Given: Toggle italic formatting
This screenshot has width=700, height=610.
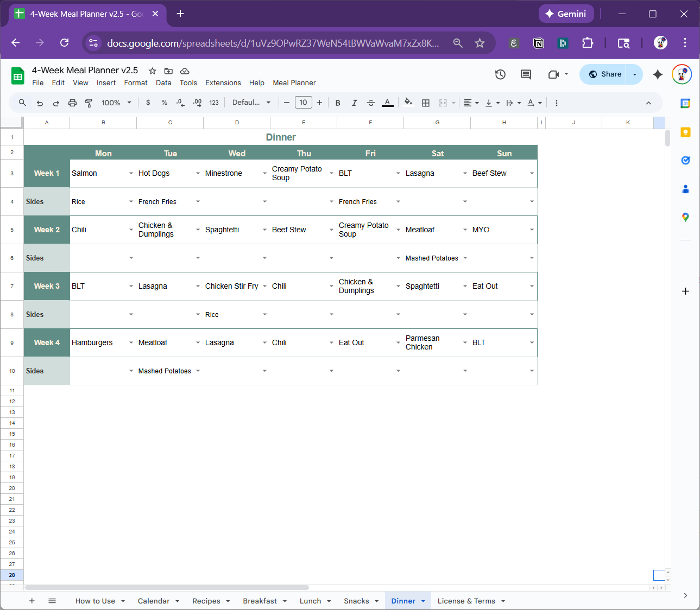Looking at the screenshot, I should click(x=354, y=103).
